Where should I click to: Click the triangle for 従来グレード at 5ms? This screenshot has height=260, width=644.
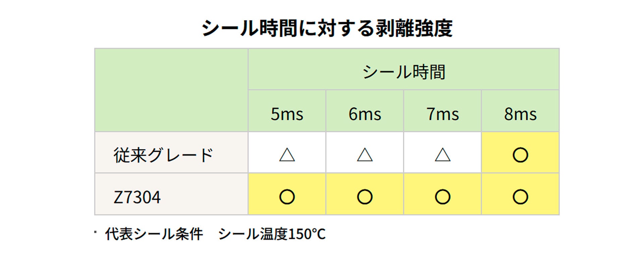point(287,155)
